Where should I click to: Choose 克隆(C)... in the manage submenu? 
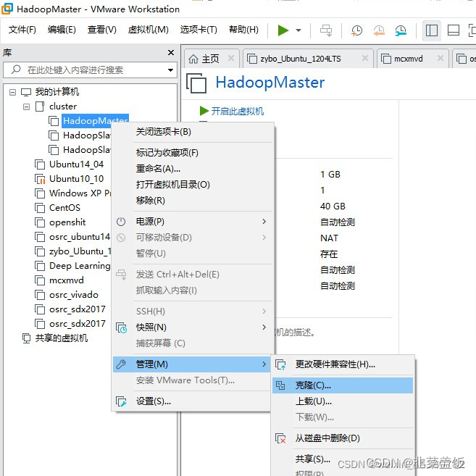[x=343, y=385]
